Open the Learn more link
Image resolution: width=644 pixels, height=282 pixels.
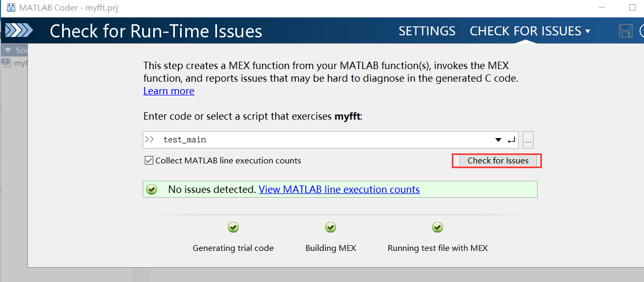point(169,91)
